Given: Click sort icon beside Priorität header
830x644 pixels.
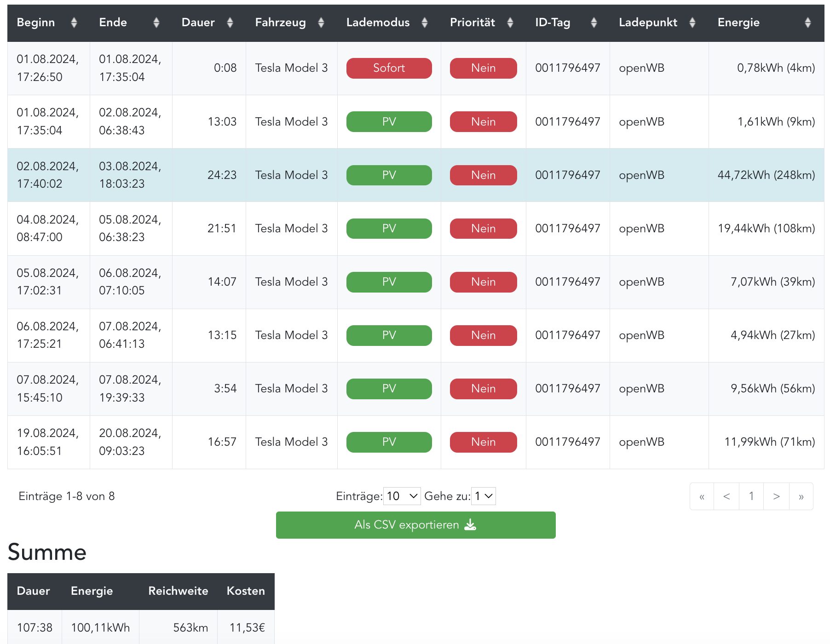Looking at the screenshot, I should [x=510, y=23].
